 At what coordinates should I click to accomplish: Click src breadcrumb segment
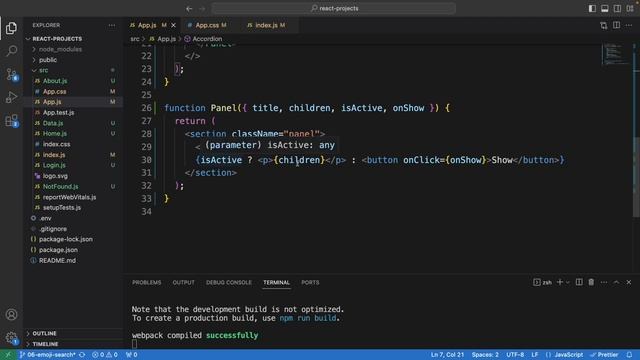coord(135,39)
